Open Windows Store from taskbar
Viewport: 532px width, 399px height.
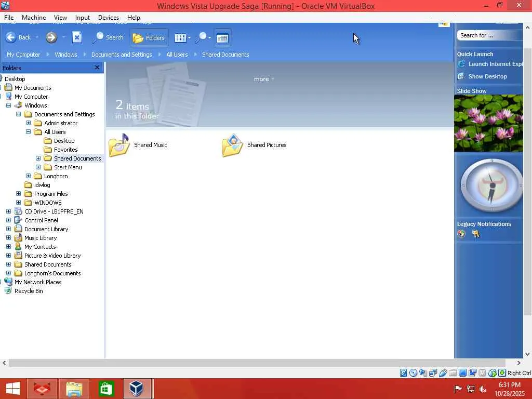106,389
